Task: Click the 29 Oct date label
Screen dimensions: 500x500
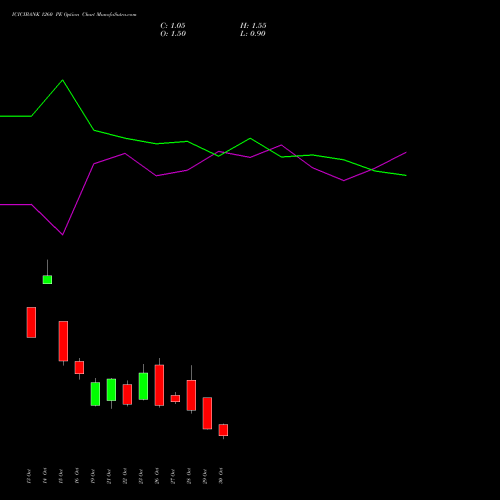Action: [x=205, y=476]
